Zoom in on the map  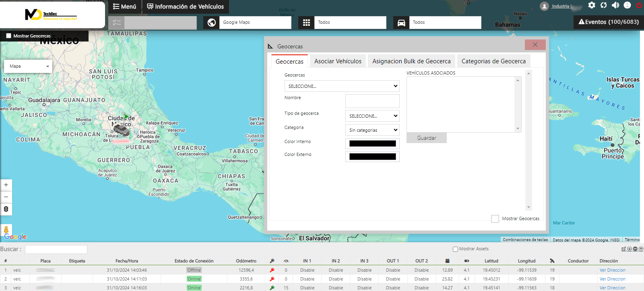pyautogui.click(x=6, y=185)
